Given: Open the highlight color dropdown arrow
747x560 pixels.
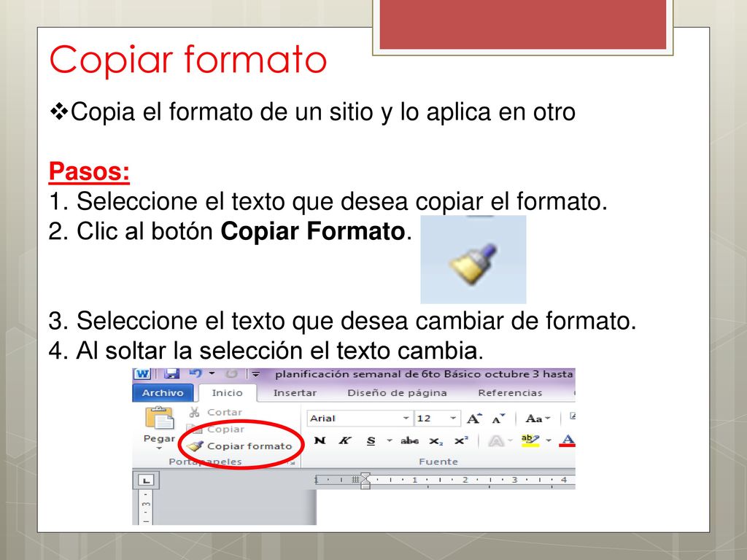Looking at the screenshot, I should 549,440.
